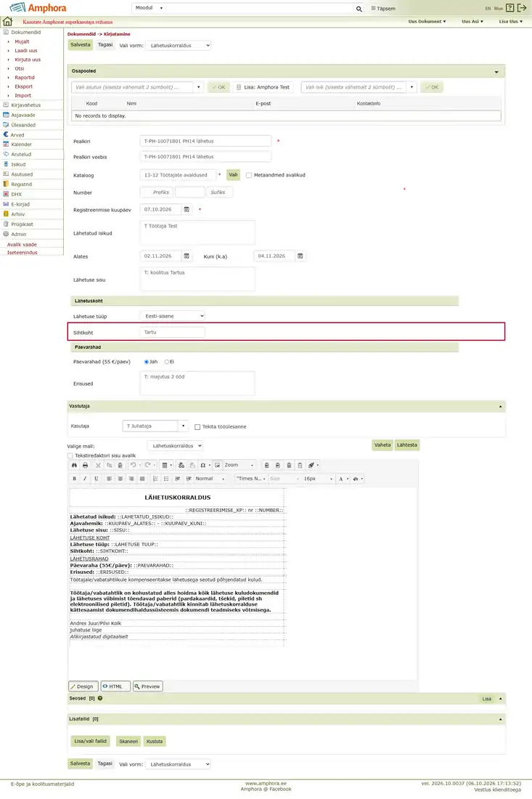This screenshot has width=532, height=799.
Task: Click the home icon at top left
Action: pyautogui.click(x=7, y=21)
